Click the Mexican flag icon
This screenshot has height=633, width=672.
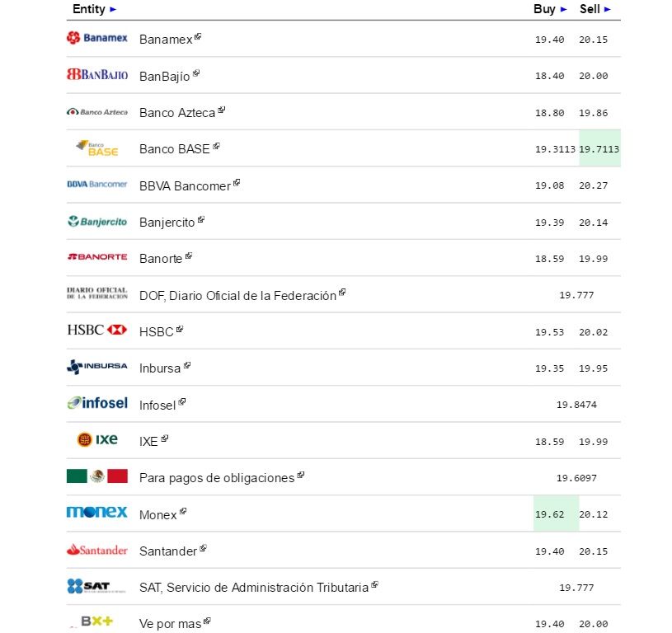click(97, 476)
